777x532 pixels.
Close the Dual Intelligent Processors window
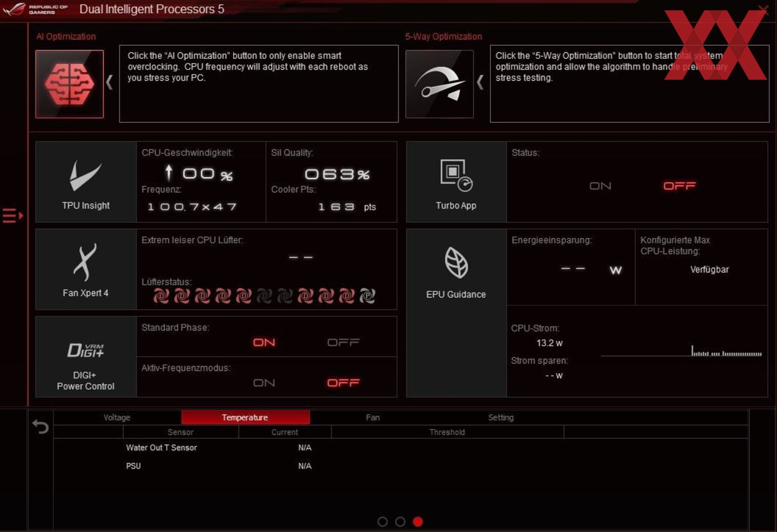[x=763, y=10]
